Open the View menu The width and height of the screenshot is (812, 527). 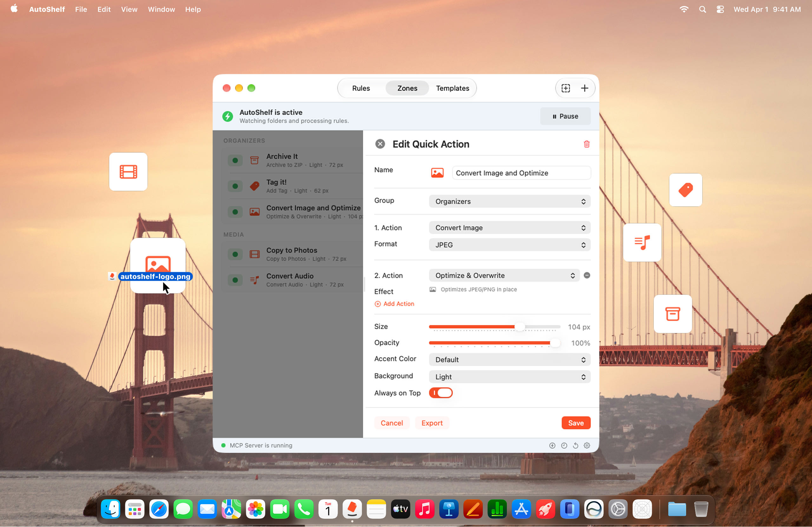129,9
